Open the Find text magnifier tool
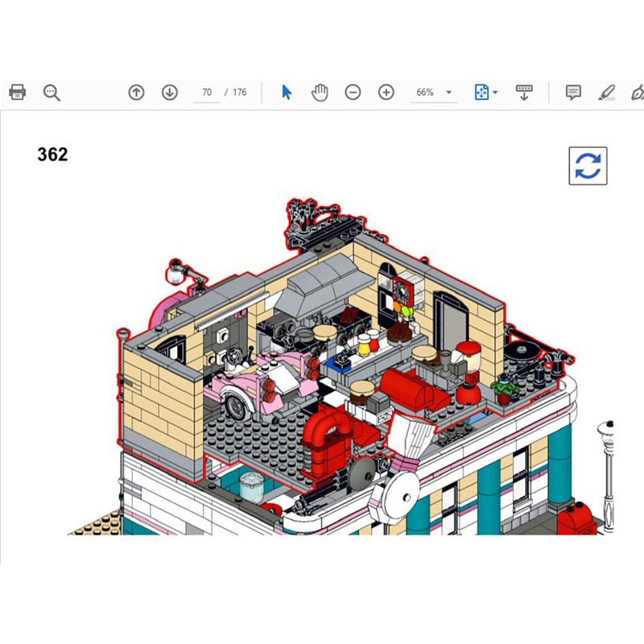 point(52,92)
